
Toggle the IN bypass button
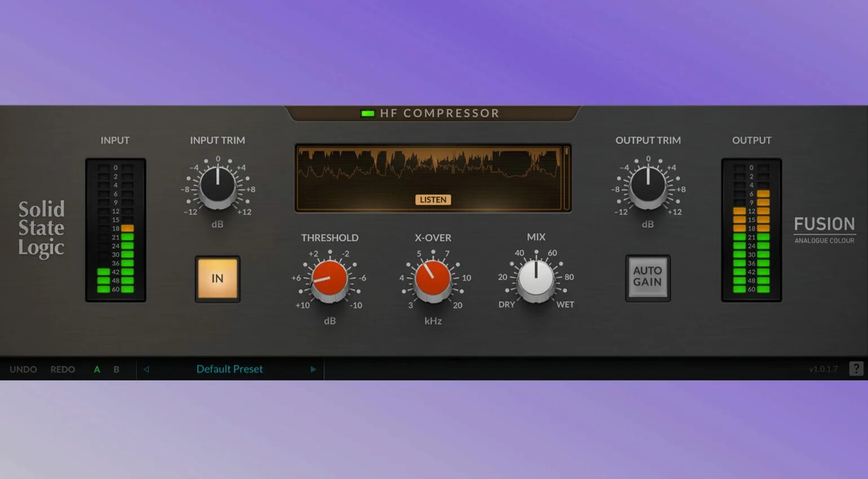(x=218, y=278)
